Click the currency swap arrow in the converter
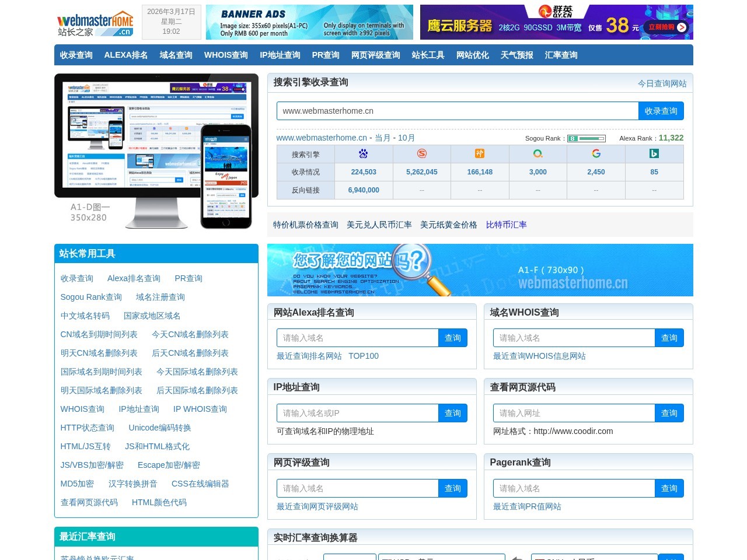Viewport: 747px width, 560px height. click(517, 557)
